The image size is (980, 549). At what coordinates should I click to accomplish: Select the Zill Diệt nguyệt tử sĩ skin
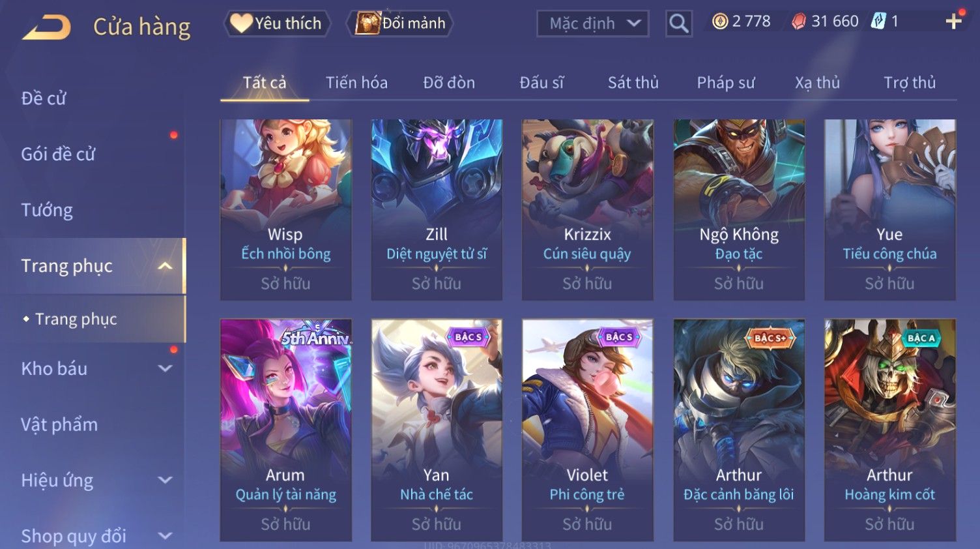click(x=437, y=209)
